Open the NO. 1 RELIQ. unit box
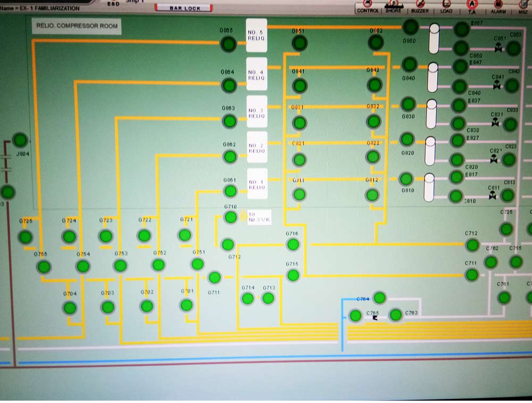 (256, 184)
